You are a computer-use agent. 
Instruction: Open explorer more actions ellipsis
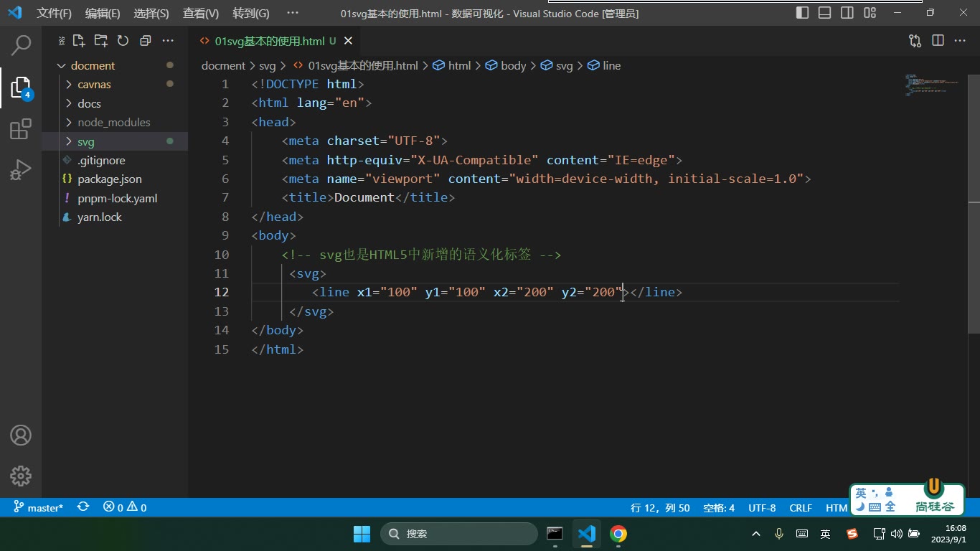(x=168, y=41)
